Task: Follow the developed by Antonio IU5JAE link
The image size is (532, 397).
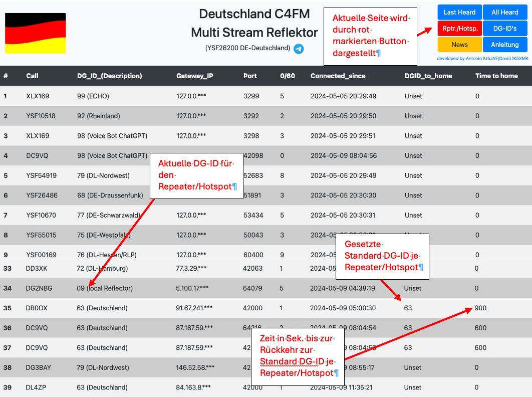Action: point(482,59)
